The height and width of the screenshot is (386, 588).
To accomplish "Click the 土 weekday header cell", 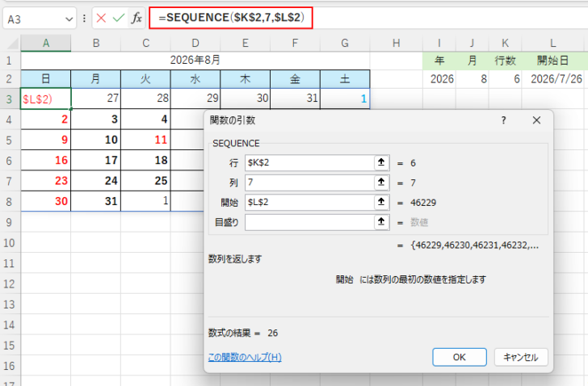I will click(345, 79).
